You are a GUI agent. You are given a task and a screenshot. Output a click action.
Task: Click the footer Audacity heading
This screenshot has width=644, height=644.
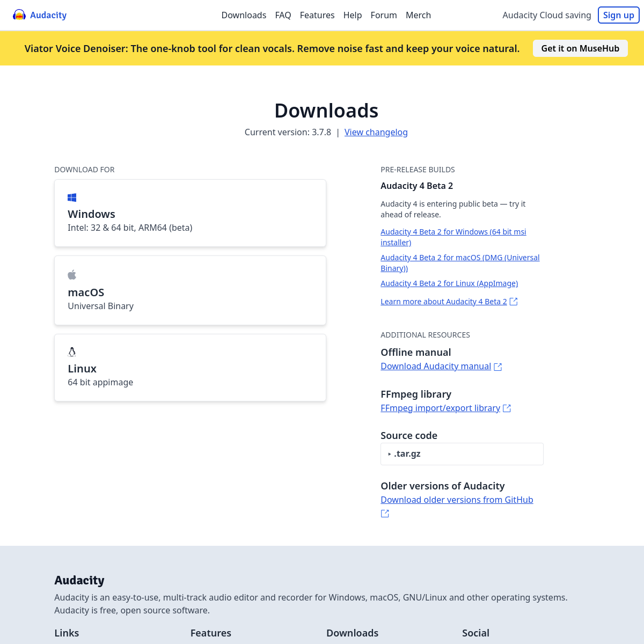[79, 580]
